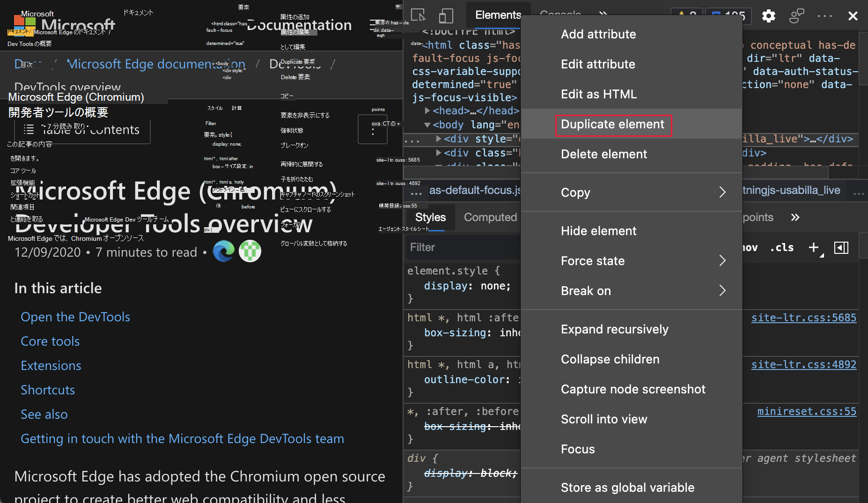
Task: Open the Break on submenu
Action: pyautogui.click(x=631, y=291)
